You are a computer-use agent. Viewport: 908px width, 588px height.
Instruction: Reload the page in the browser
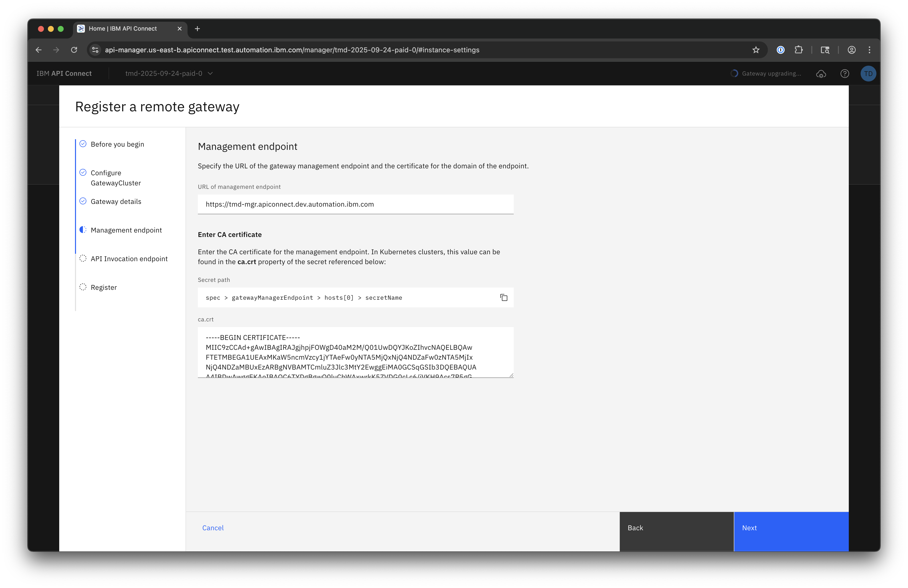click(74, 50)
